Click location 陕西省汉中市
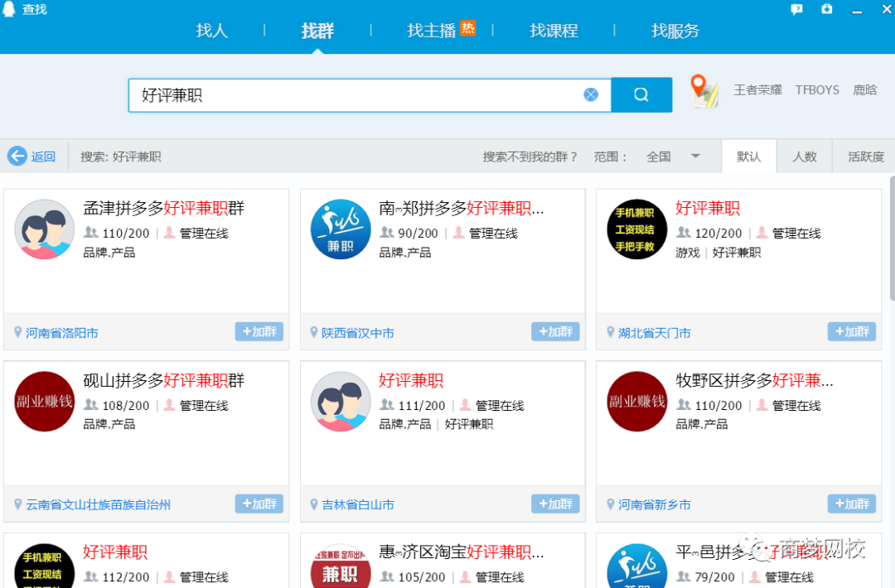This screenshot has width=895, height=588. [x=358, y=333]
